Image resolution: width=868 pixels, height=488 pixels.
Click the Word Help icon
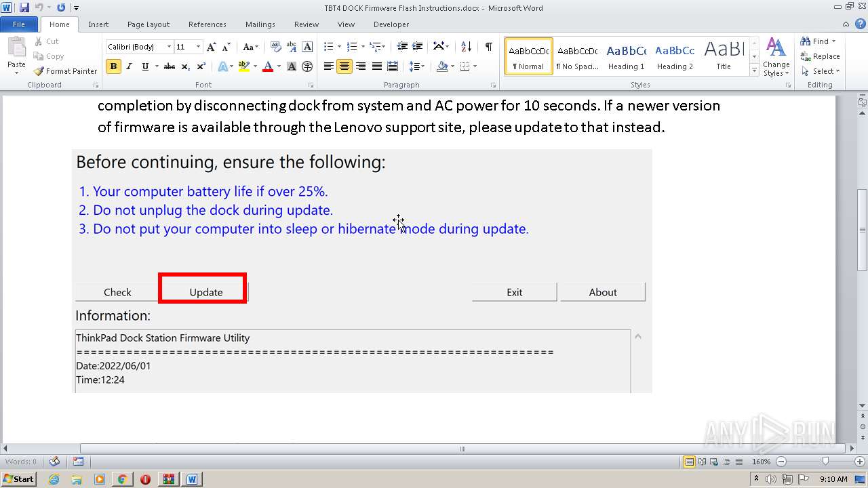(862, 24)
